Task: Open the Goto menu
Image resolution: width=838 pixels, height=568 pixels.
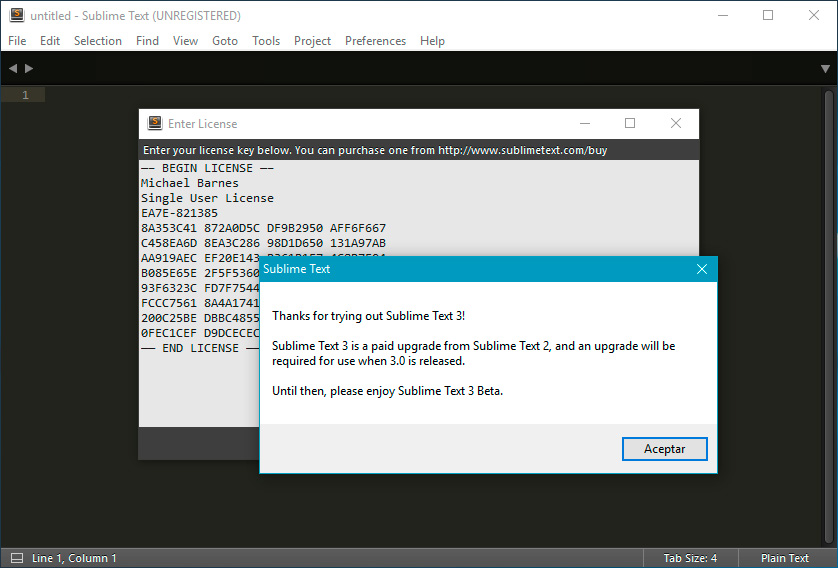Action: 224,41
